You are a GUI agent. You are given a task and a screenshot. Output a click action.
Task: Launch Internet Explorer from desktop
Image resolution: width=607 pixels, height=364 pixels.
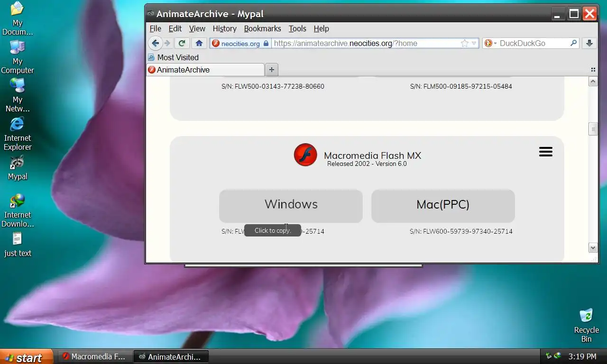18,134
